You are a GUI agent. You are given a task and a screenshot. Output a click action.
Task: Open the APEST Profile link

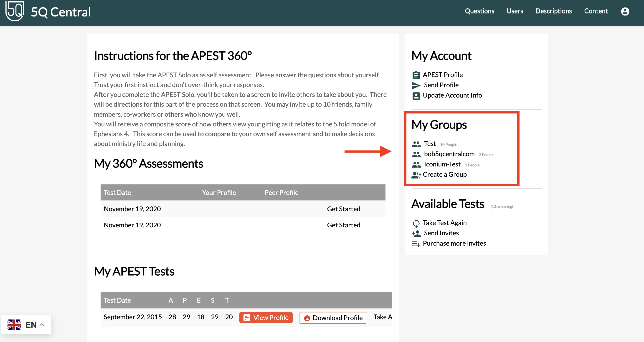tap(443, 75)
